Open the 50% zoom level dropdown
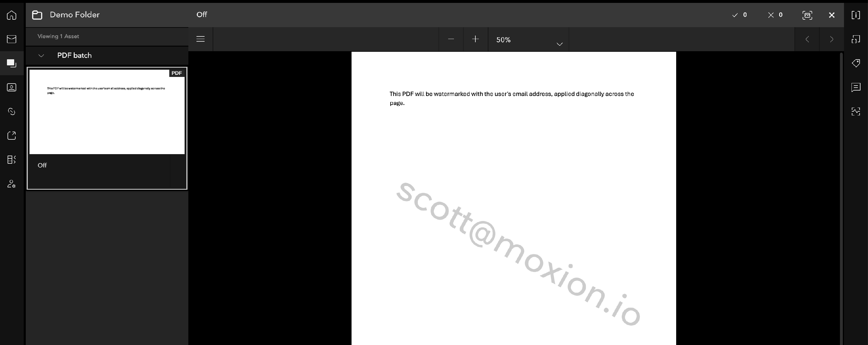Viewport: 868px width, 345px height. point(528,40)
